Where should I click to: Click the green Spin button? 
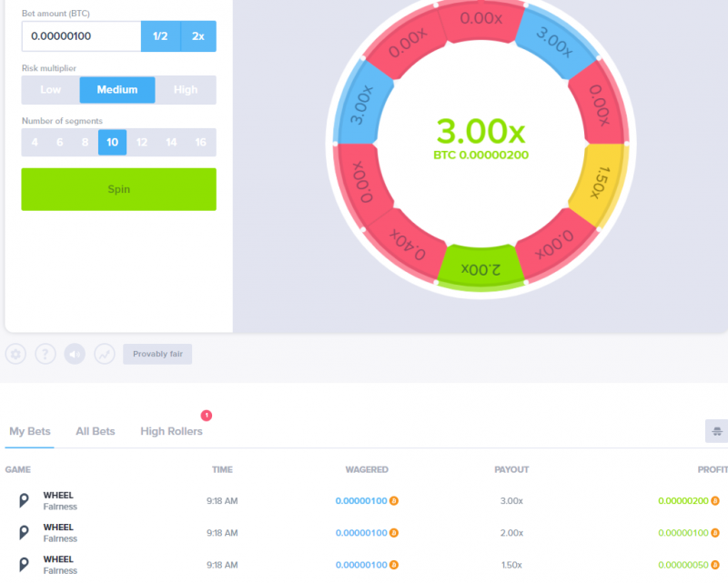119,189
